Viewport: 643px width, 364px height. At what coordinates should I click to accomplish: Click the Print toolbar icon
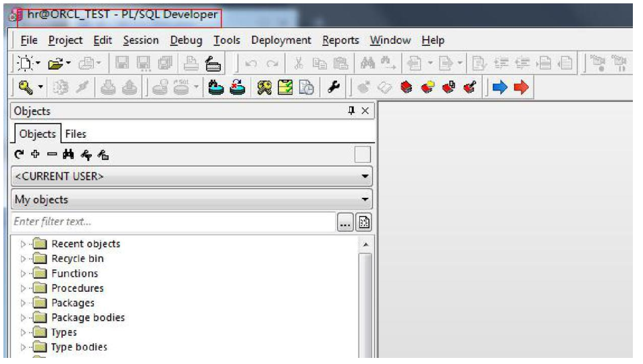[190, 63]
